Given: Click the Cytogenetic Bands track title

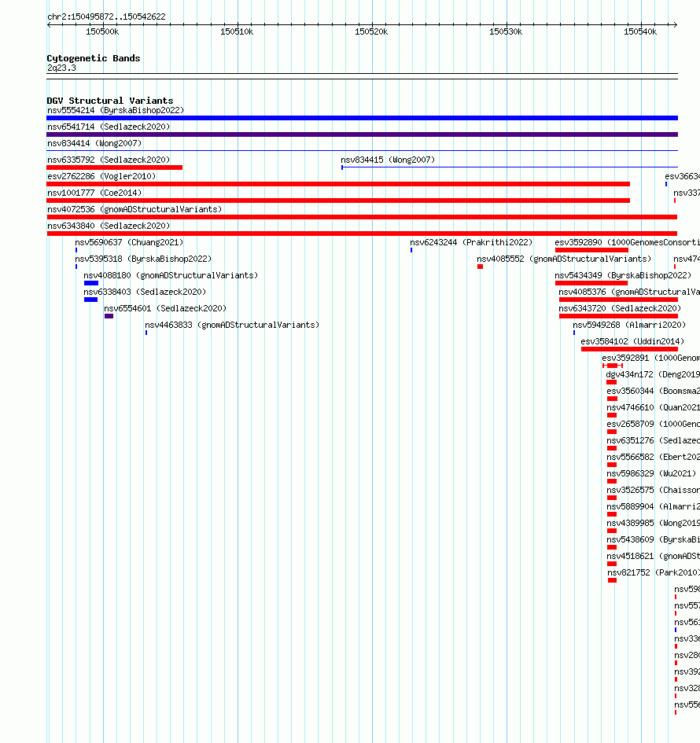Looking at the screenshot, I should point(94,58).
